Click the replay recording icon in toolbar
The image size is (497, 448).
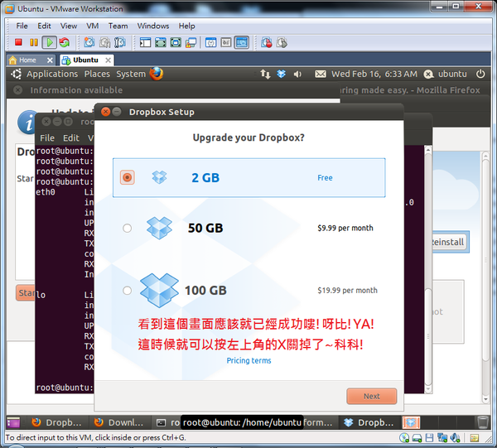pos(282,42)
